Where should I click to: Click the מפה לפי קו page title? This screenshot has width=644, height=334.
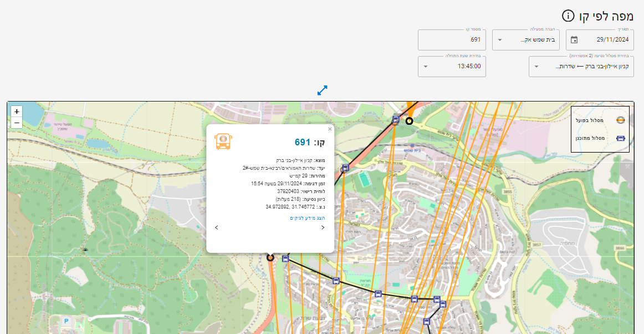(607, 17)
